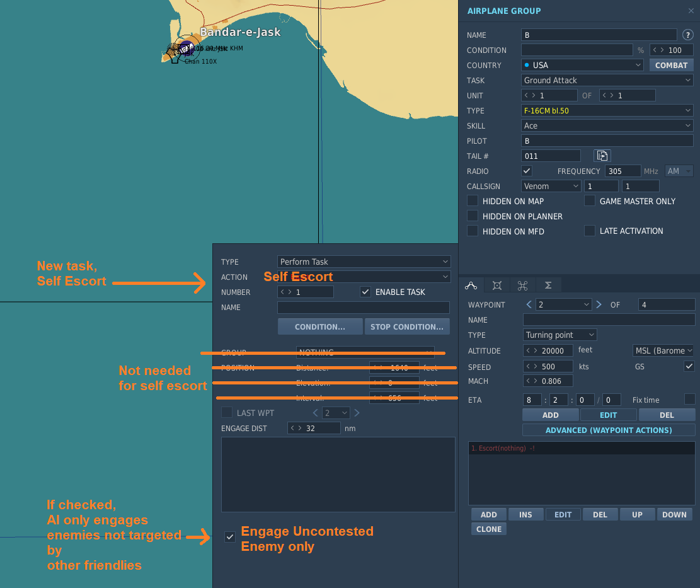Open the SKILL Ace dropdown

click(x=607, y=126)
